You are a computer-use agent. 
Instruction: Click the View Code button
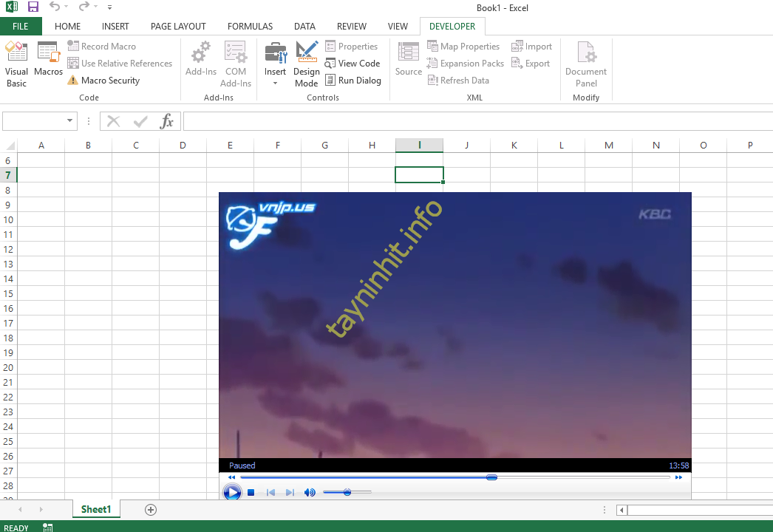click(353, 64)
